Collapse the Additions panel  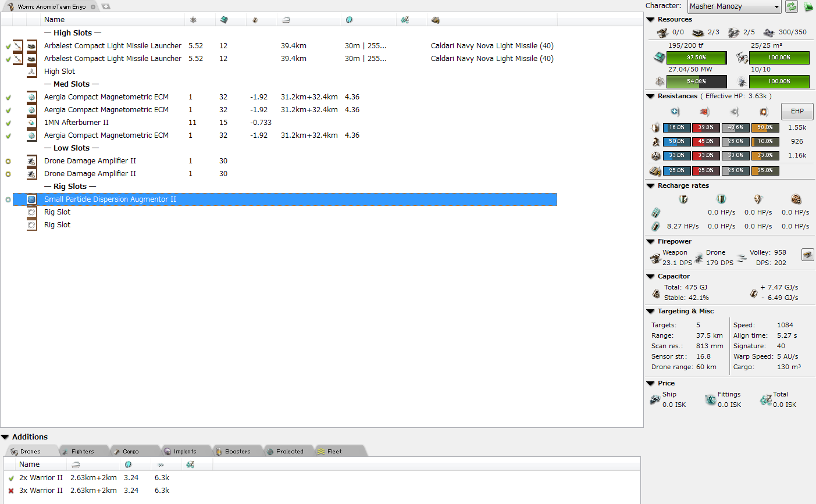tap(5, 437)
